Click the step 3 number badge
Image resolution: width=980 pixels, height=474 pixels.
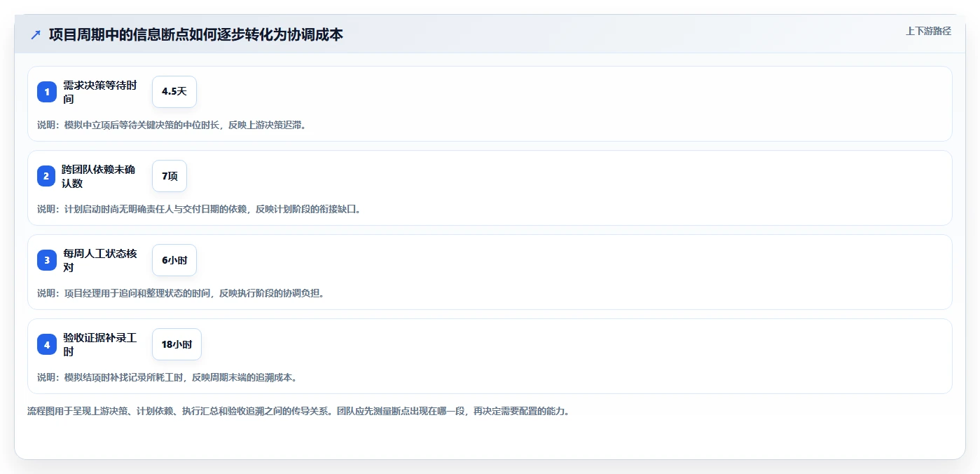47,260
